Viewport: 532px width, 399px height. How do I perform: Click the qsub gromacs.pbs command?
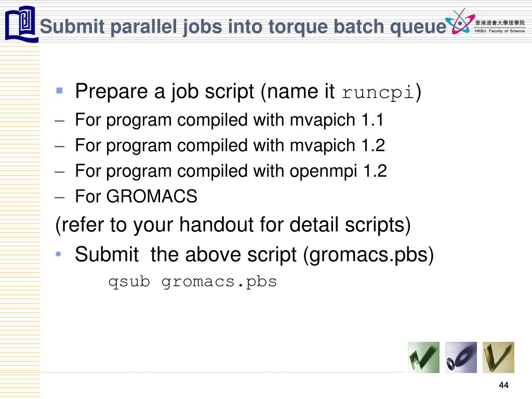[192, 282]
